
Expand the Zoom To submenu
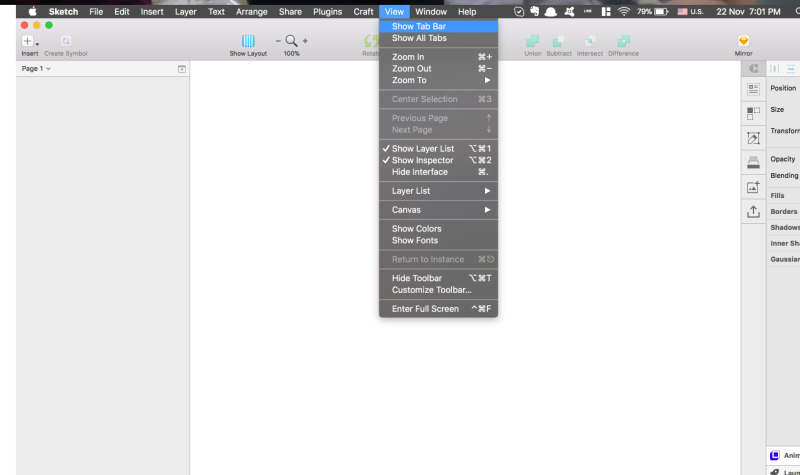438,80
